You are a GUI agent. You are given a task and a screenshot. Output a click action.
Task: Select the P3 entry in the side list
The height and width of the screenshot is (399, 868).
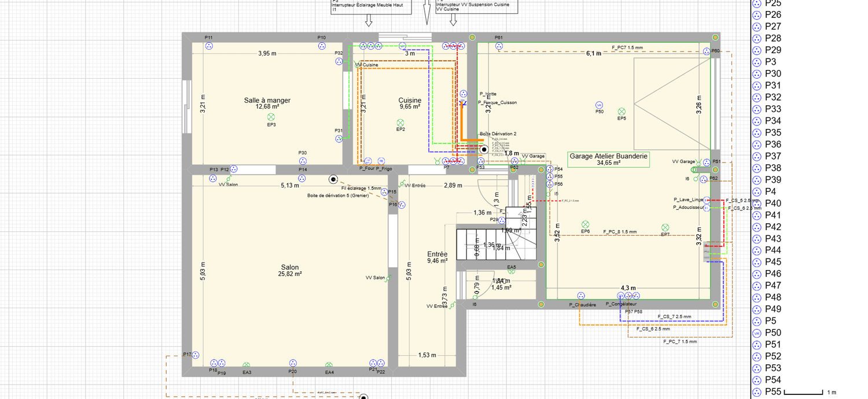click(770, 62)
